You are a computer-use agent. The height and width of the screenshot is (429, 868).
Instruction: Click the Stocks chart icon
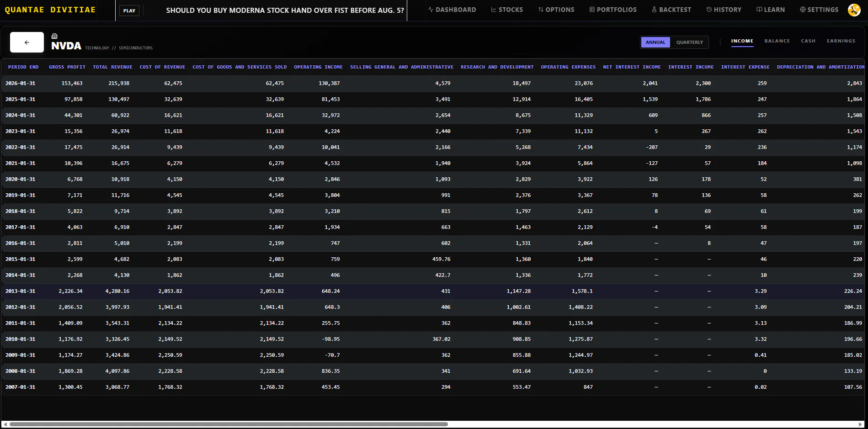(494, 10)
